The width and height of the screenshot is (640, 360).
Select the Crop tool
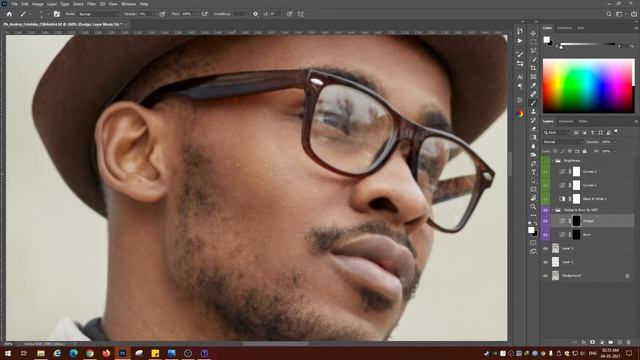[533, 68]
